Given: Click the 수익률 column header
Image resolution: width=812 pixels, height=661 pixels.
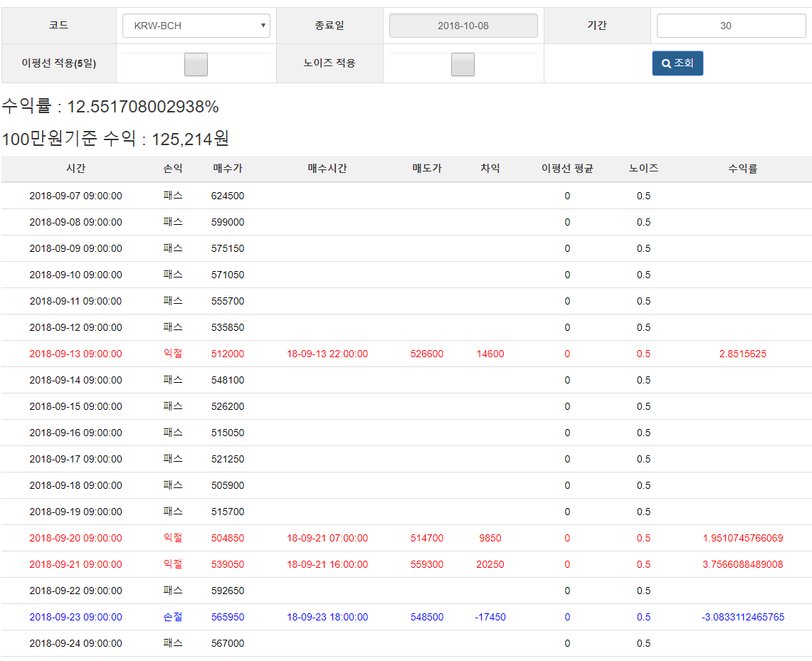Looking at the screenshot, I should tap(742, 168).
